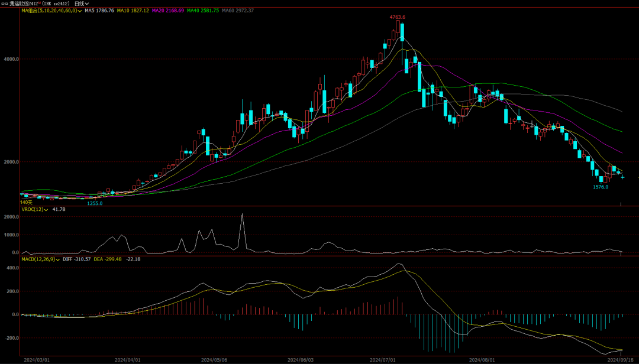This screenshot has height=364, width=639.
Task: Click the chain link icon before the contract name
Action: point(5,3)
